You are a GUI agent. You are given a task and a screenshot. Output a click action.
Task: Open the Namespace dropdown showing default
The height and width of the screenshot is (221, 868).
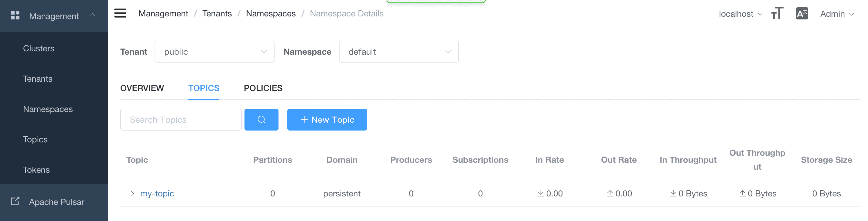(398, 52)
